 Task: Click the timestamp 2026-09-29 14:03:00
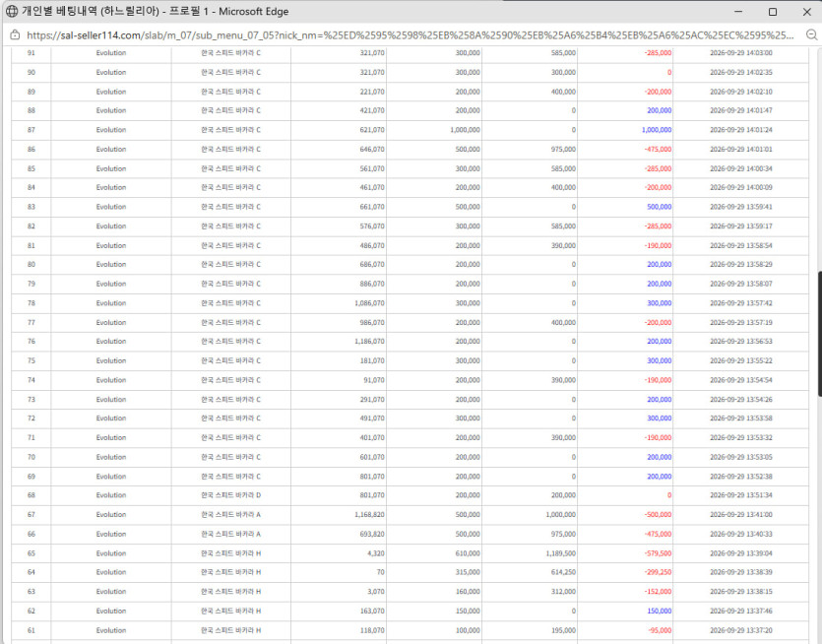click(740, 53)
